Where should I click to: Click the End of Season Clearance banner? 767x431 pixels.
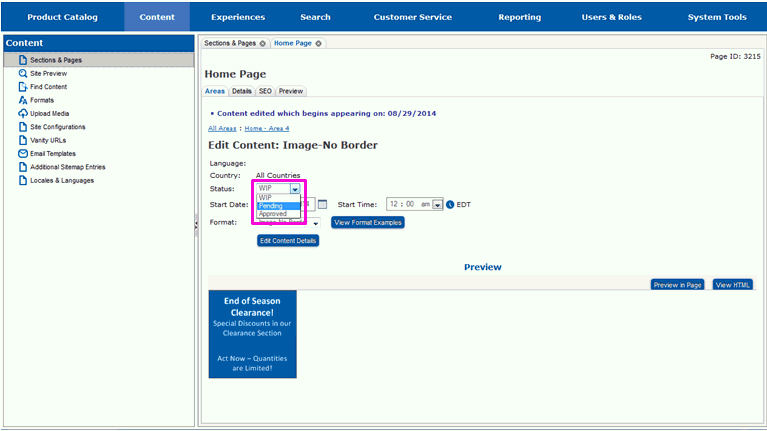(x=252, y=334)
